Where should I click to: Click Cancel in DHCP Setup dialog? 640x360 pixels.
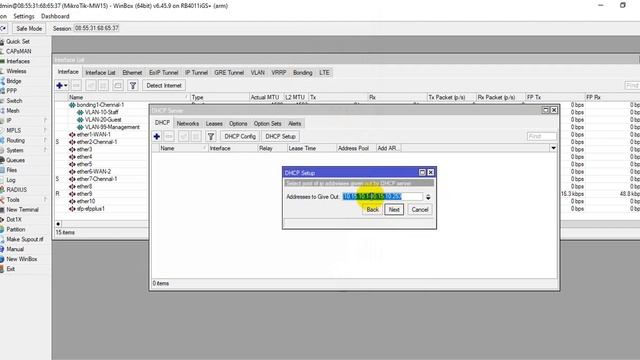[x=420, y=209]
